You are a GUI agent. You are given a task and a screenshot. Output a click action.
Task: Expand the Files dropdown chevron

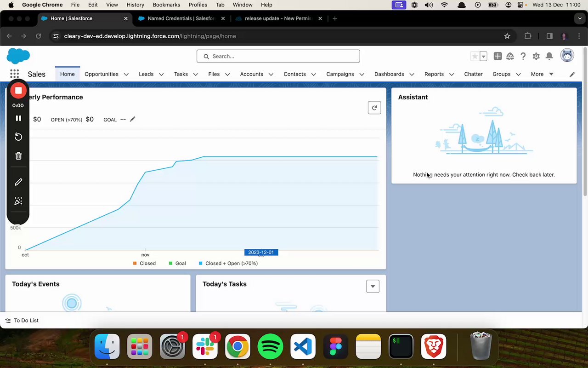coord(227,74)
